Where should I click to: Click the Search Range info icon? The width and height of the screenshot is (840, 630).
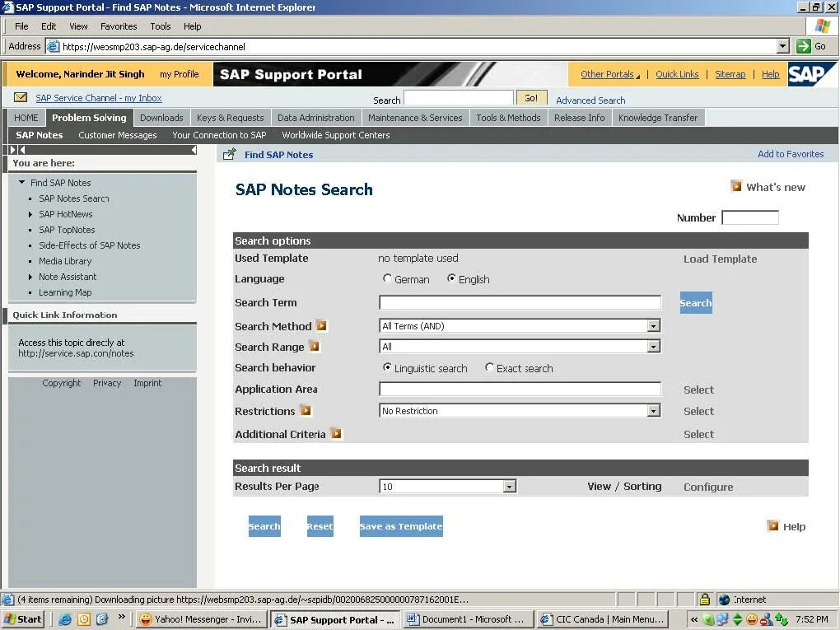coord(315,346)
